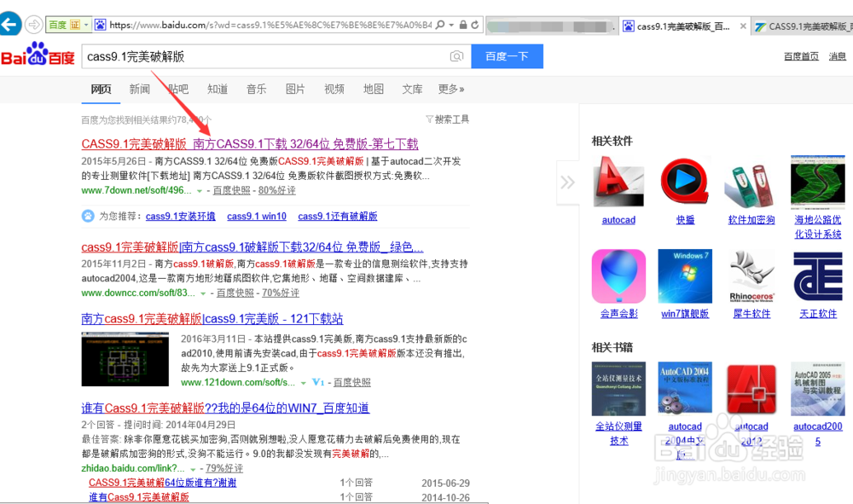This screenshot has height=504, width=853.
Task: Click the 会声会影 software icon
Action: click(x=618, y=275)
